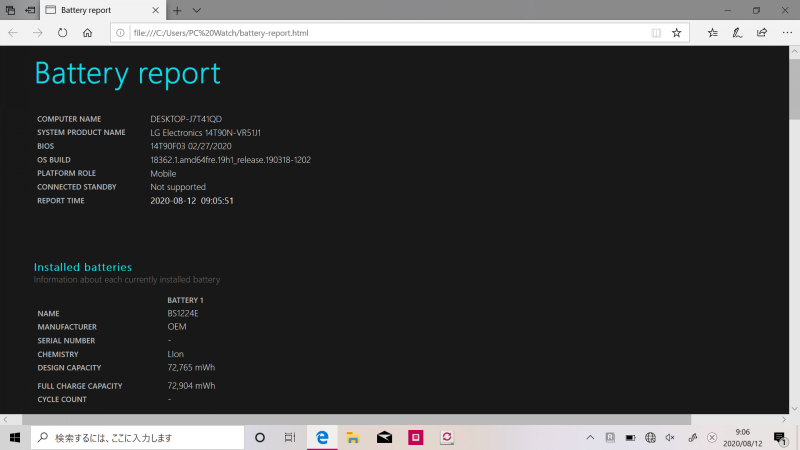
Task: Open the pen workspace tray icon
Action: (x=692, y=437)
